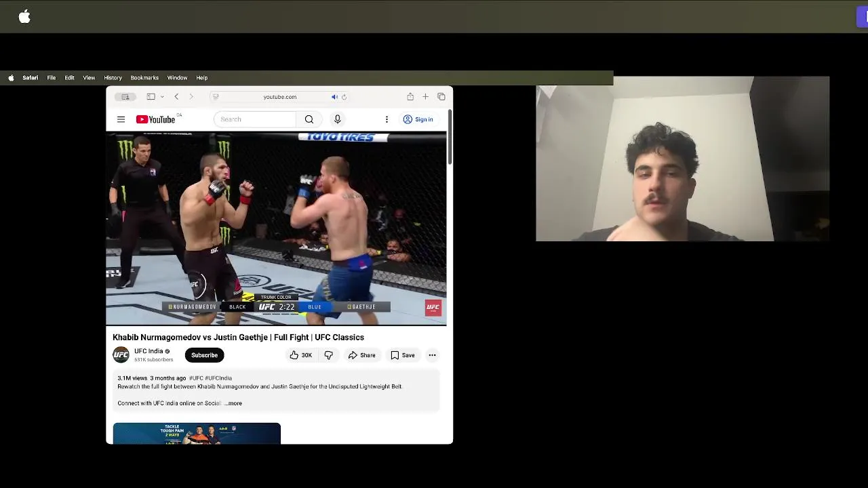
Task: Open the YouTube hamburger guide menu
Action: pyautogui.click(x=121, y=119)
